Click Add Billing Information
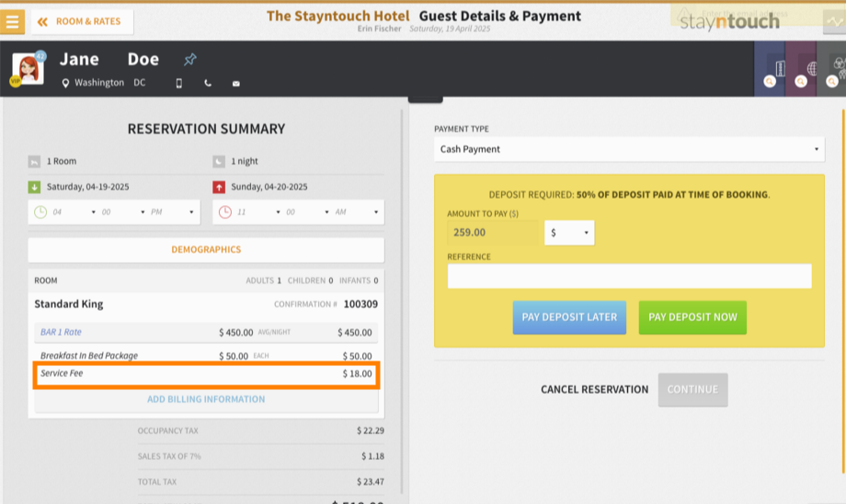The width and height of the screenshot is (846, 504). point(206,399)
